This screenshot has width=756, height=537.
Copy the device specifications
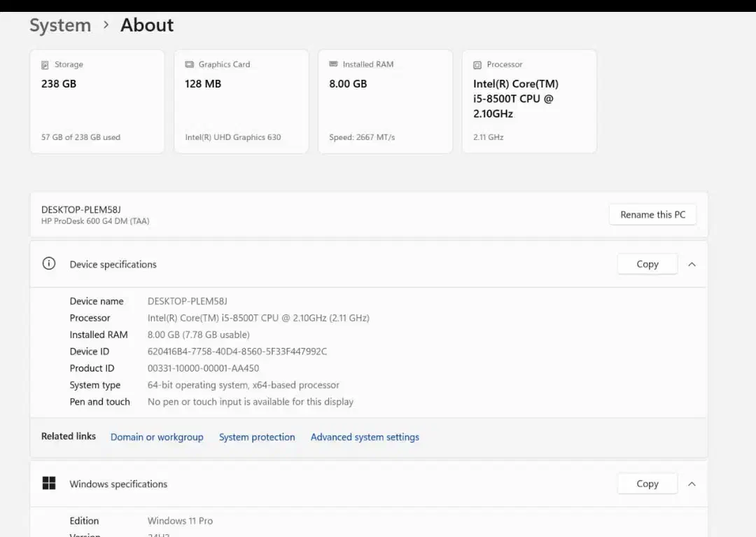tap(647, 265)
